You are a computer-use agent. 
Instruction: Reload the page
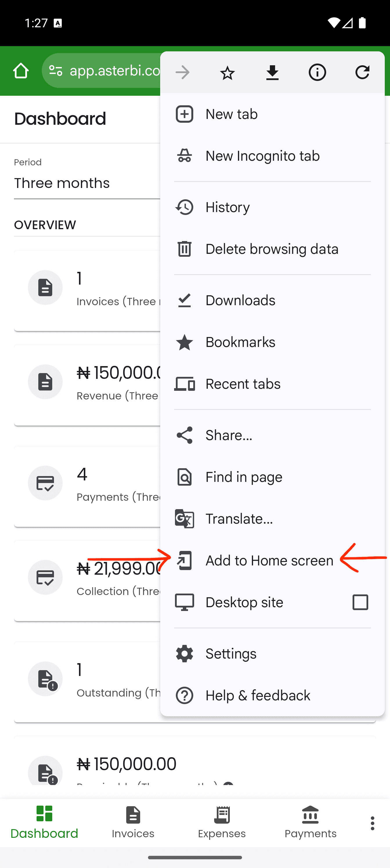click(362, 72)
